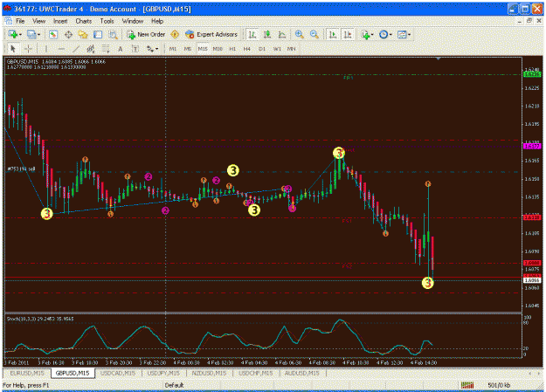The image size is (546, 392).
Task: Open the Charts menu
Action: coord(84,21)
